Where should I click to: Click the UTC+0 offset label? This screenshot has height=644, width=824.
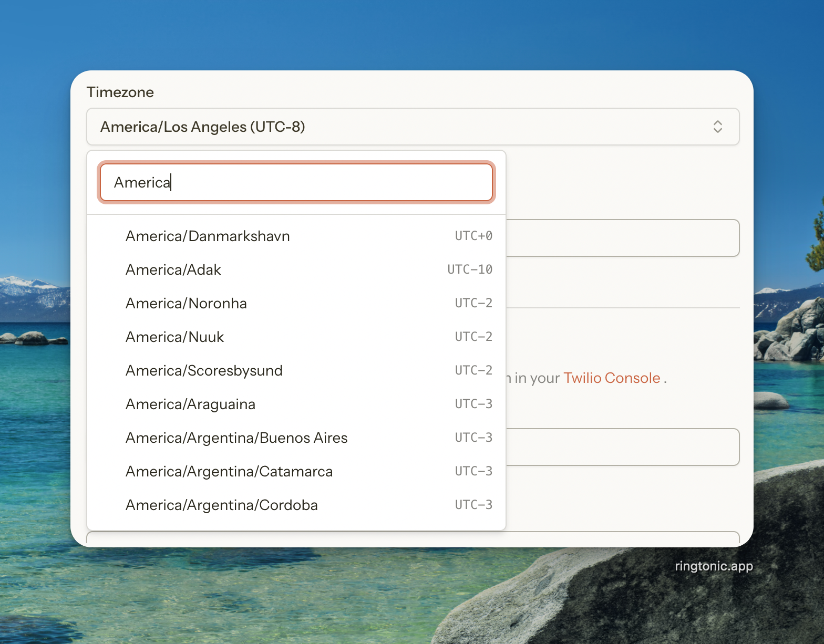[473, 236]
